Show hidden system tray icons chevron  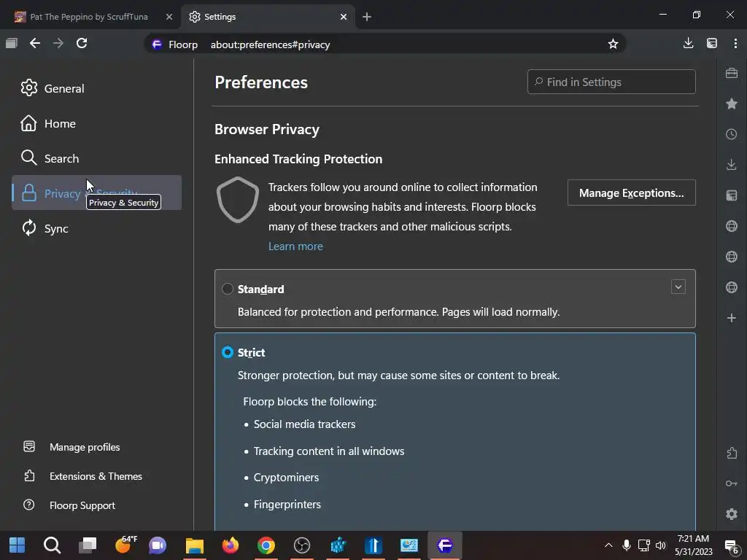pos(608,545)
